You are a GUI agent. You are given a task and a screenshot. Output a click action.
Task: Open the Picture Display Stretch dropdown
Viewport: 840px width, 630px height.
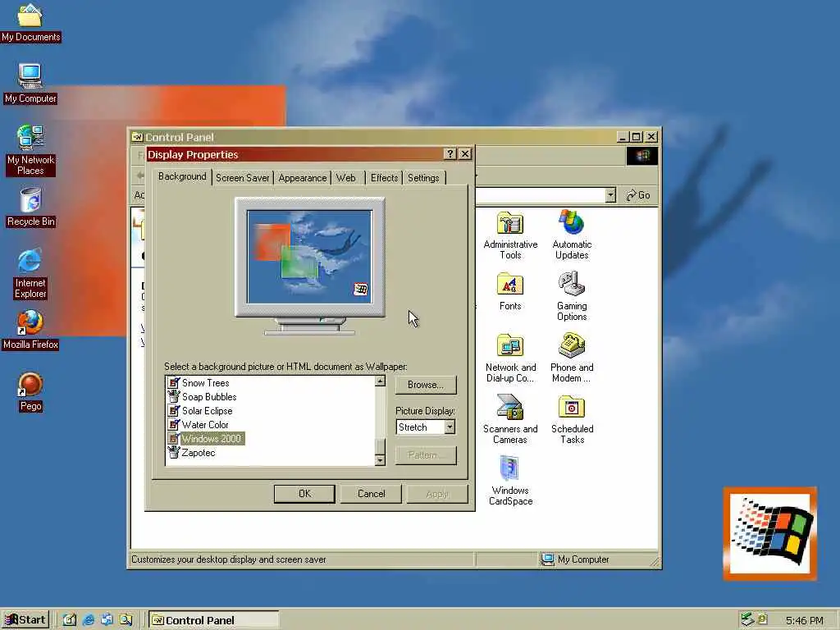(450, 427)
